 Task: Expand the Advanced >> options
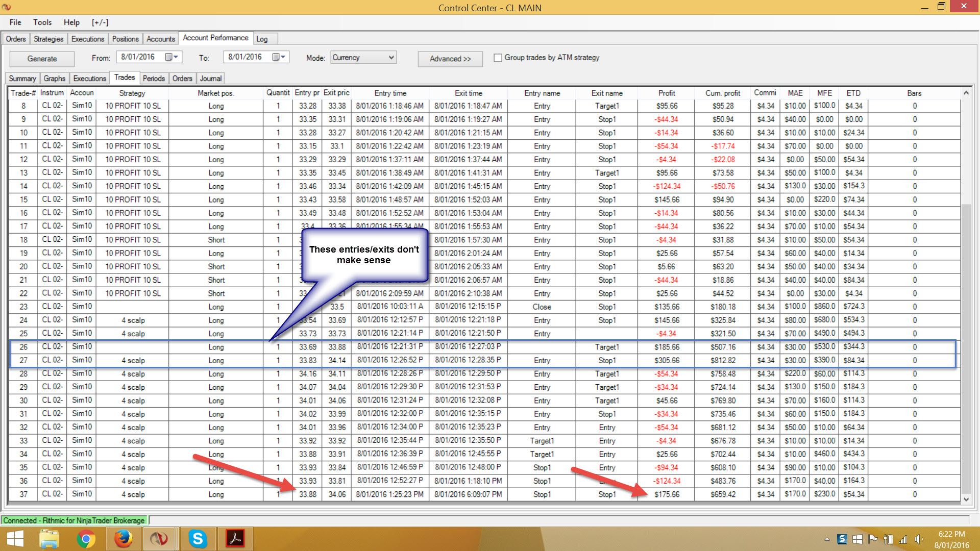450,59
